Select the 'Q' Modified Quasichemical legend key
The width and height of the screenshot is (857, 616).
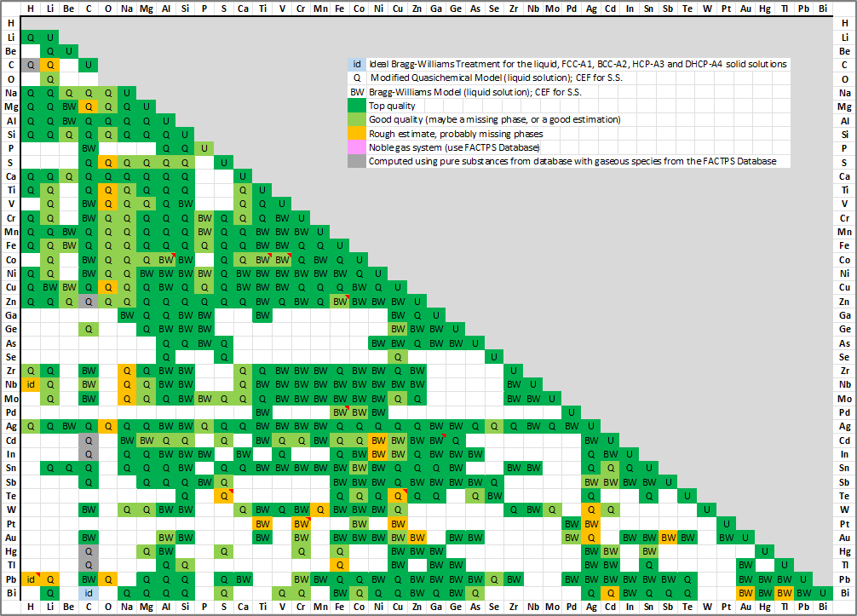pyautogui.click(x=356, y=78)
